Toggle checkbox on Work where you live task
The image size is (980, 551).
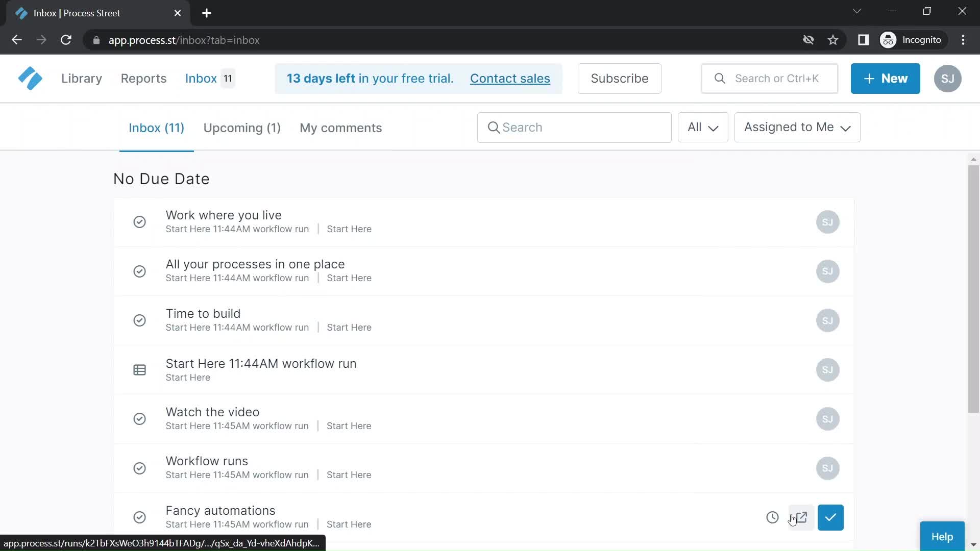(x=139, y=222)
